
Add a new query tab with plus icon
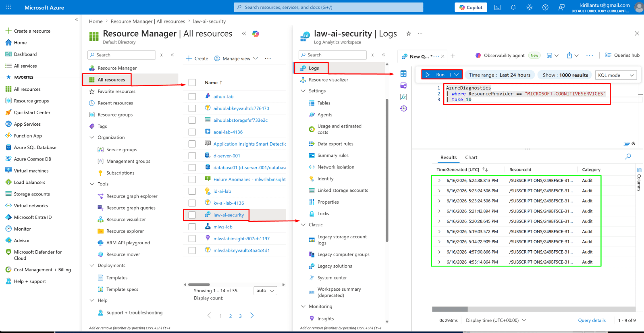(x=453, y=56)
